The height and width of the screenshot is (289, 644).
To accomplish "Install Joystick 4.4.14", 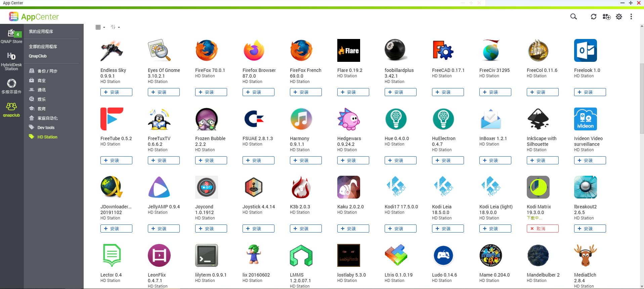I will 258,229.
